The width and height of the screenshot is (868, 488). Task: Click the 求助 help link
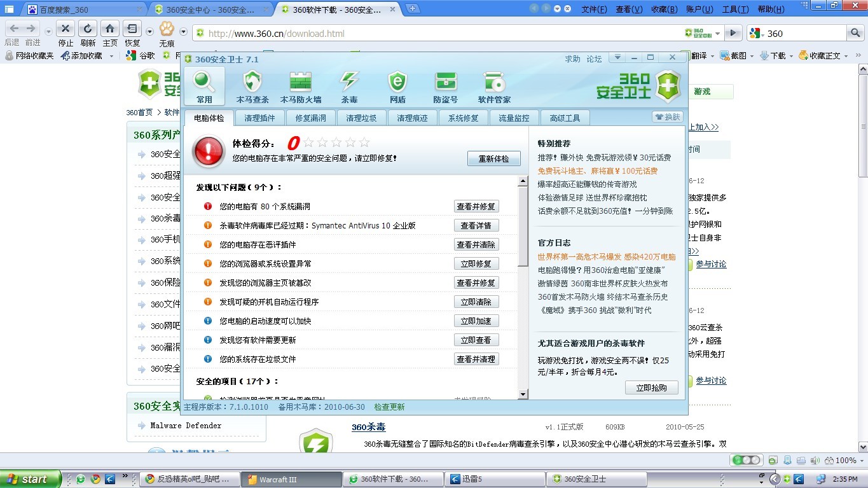click(x=573, y=59)
